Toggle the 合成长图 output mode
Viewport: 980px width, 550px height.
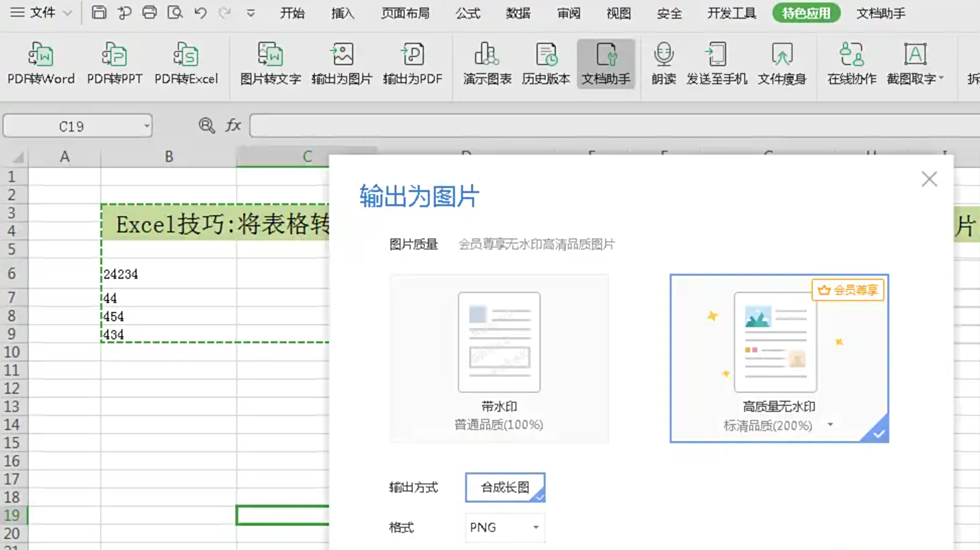click(x=505, y=487)
